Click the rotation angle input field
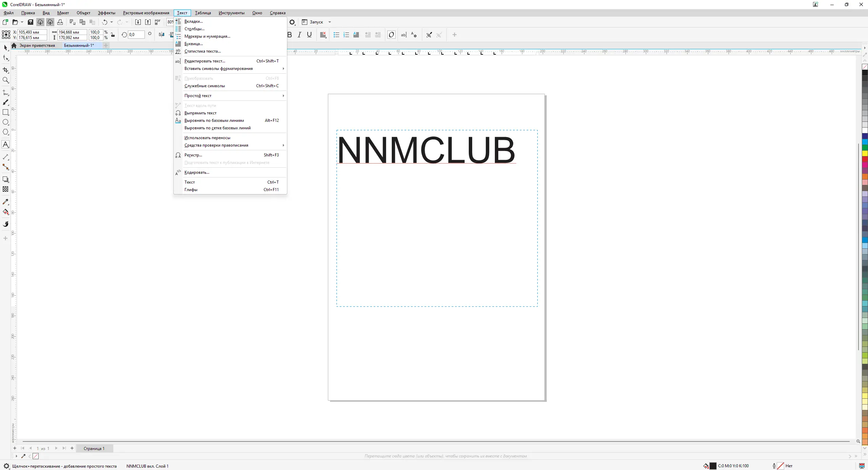 pos(135,34)
